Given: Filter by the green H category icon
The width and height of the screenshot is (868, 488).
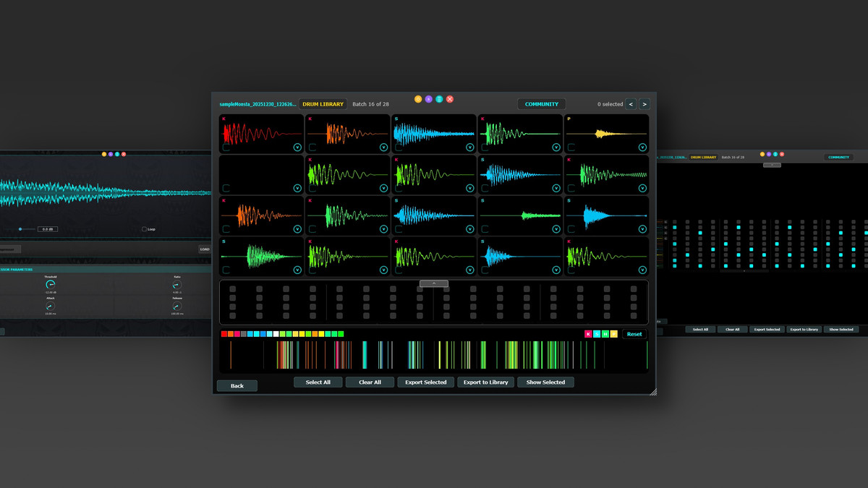Looking at the screenshot, I should point(605,334).
